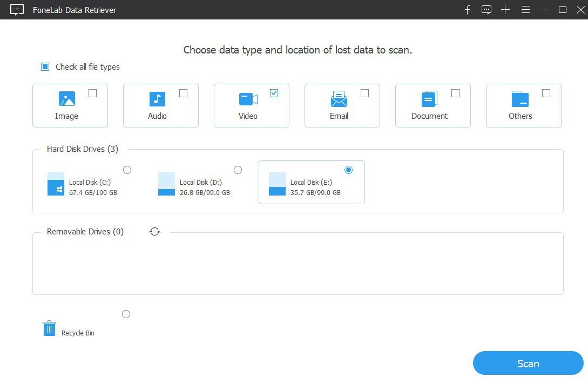This screenshot has height=390, width=588.
Task: Enable the Image file type checkbox
Action: point(93,93)
